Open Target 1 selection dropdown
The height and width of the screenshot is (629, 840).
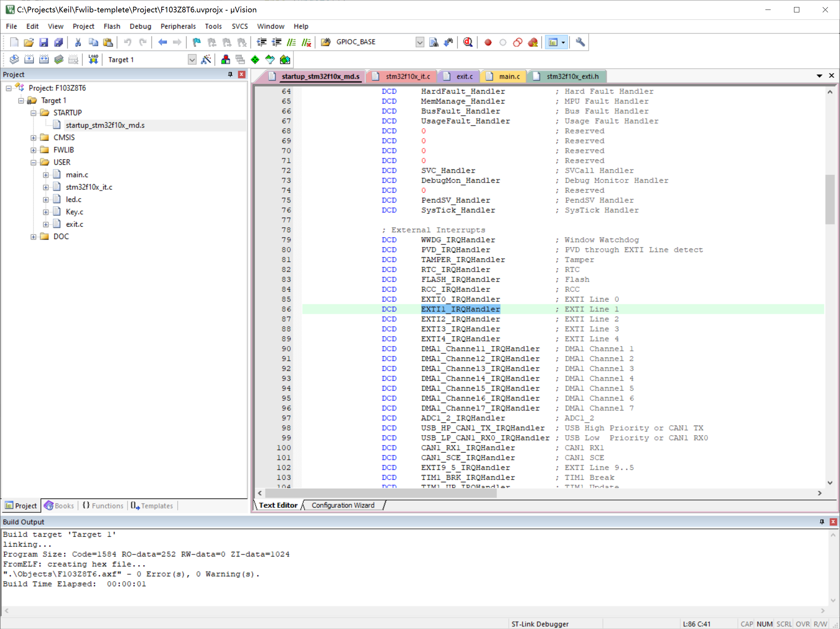[x=192, y=60]
